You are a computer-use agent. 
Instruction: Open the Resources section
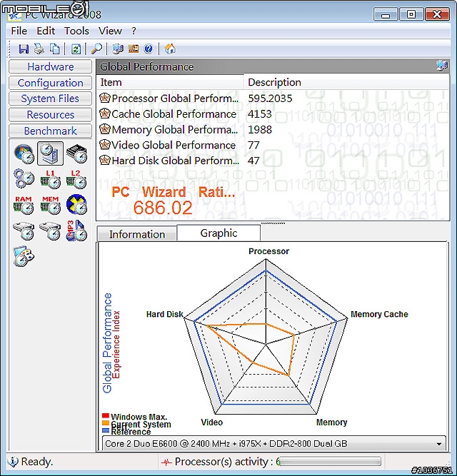click(x=51, y=115)
